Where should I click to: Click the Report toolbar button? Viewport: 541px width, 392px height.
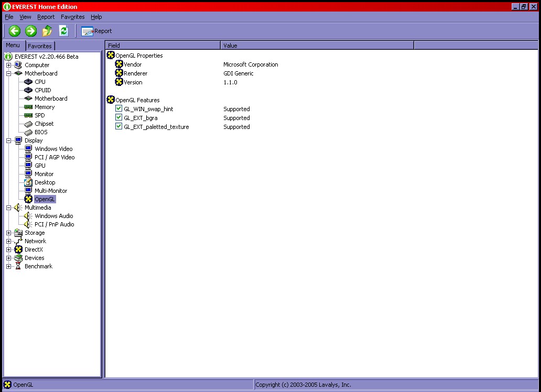pos(96,31)
